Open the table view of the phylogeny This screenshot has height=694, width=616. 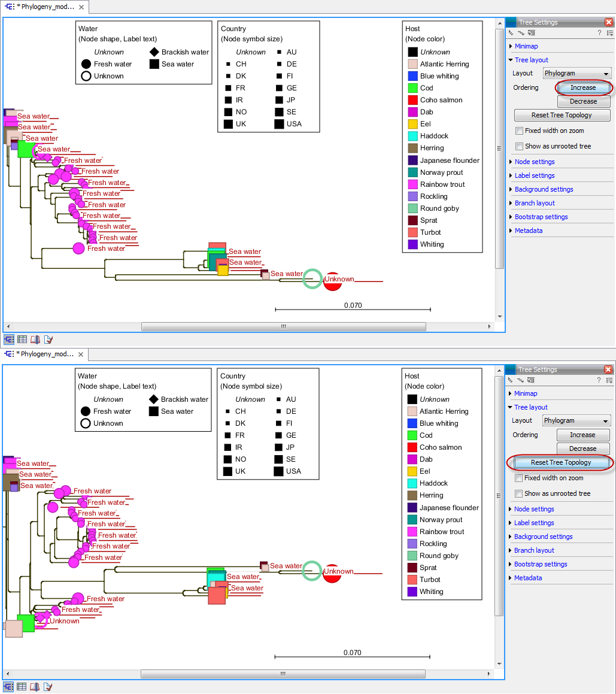(x=22, y=339)
